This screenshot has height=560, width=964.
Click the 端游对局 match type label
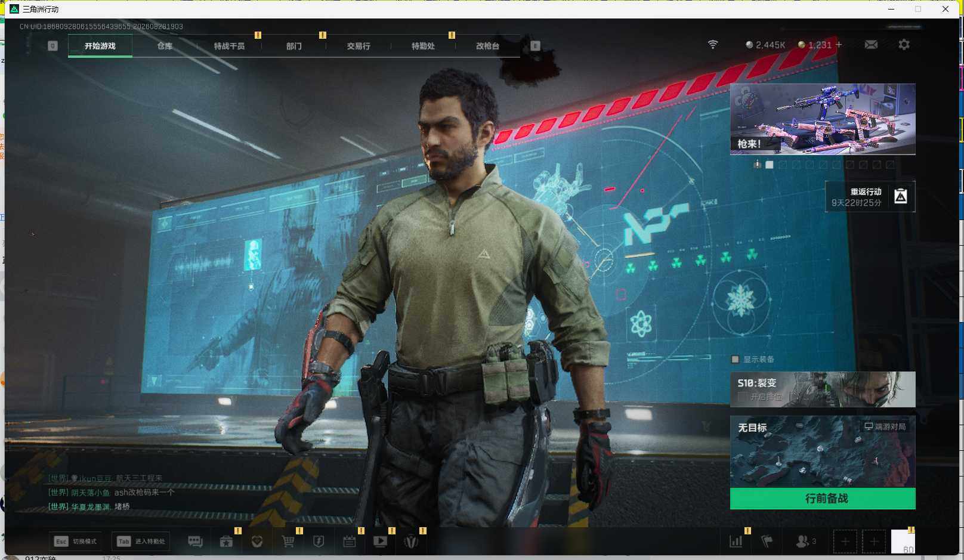coord(885,426)
